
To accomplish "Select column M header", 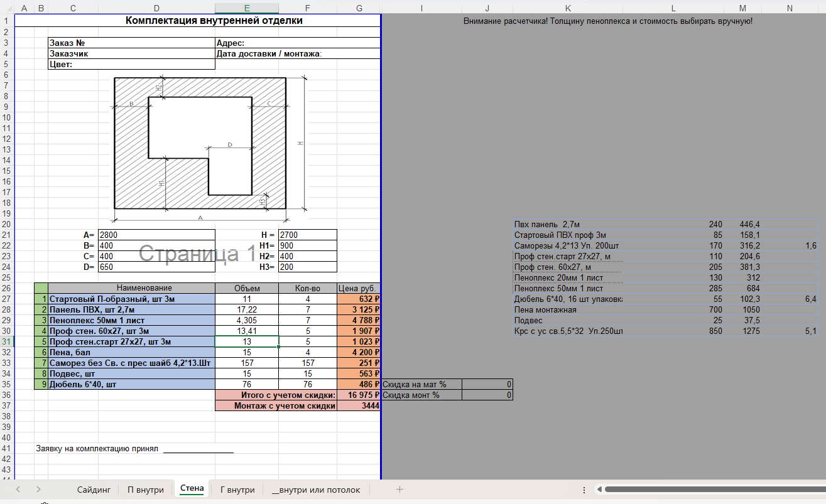I will (742, 8).
